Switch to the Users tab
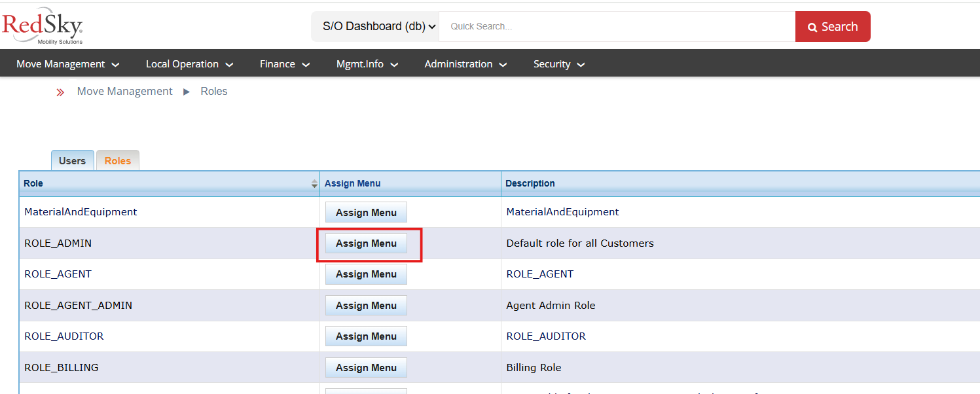Screen dimensions: 980x394 pos(73,160)
